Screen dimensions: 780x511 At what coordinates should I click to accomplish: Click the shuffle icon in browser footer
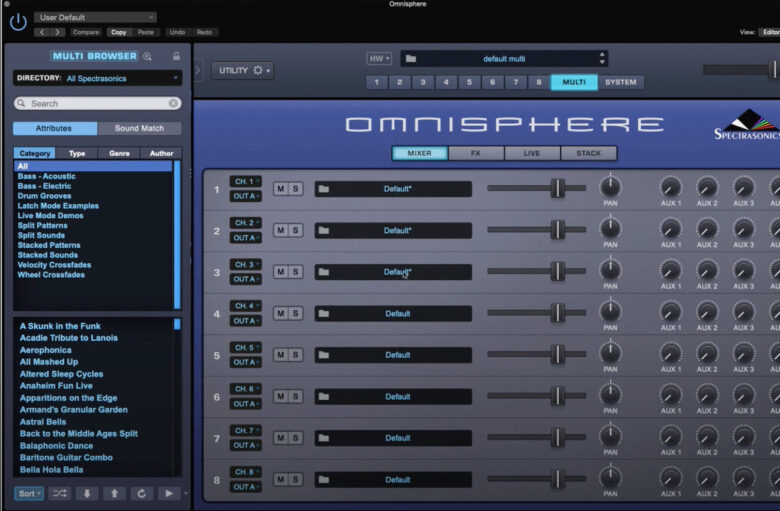60,493
